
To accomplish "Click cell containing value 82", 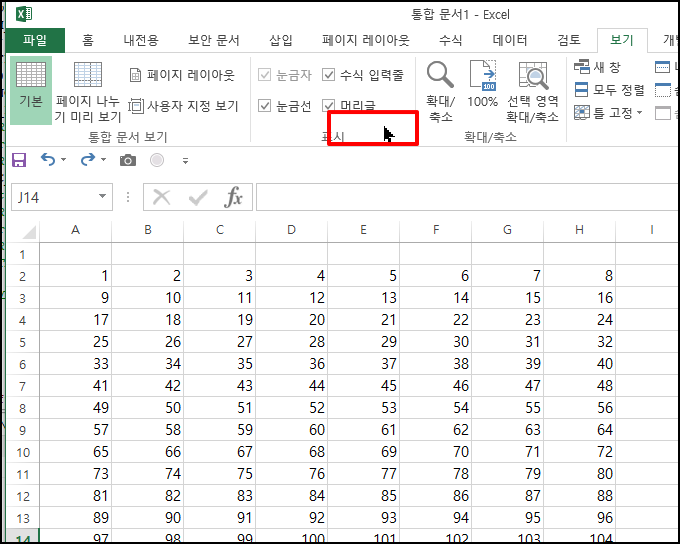I will tap(147, 496).
